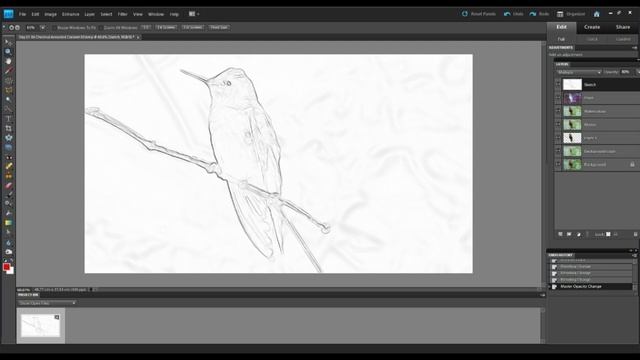Open the Filter menu
This screenshot has height=360, width=640.
122,14
